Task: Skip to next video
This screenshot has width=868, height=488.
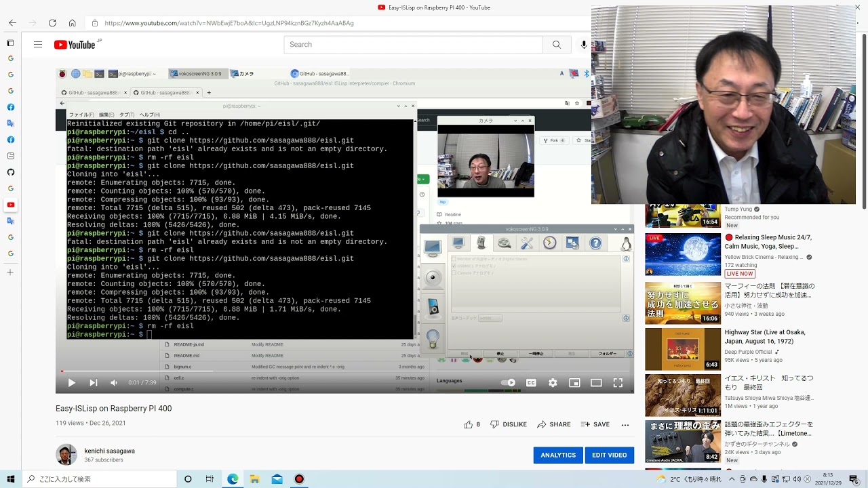Action: pos(93,383)
